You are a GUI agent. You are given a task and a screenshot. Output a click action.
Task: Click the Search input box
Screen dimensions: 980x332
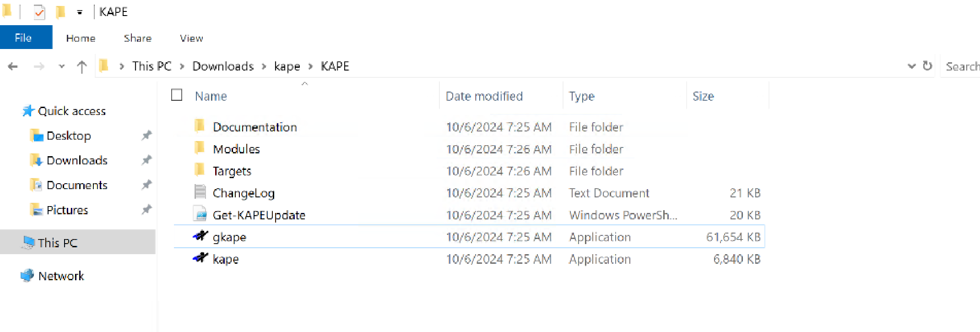[960, 66]
